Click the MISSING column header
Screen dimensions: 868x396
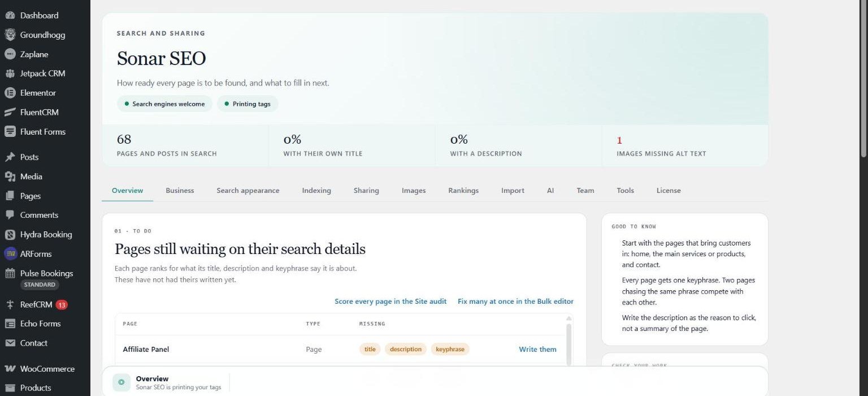click(372, 324)
